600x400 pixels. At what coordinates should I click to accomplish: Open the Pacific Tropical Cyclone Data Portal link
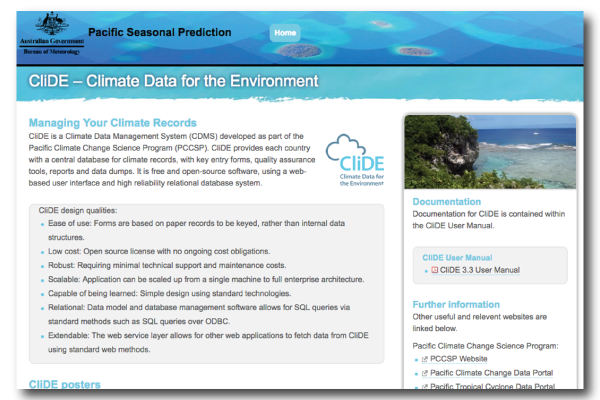click(x=492, y=386)
